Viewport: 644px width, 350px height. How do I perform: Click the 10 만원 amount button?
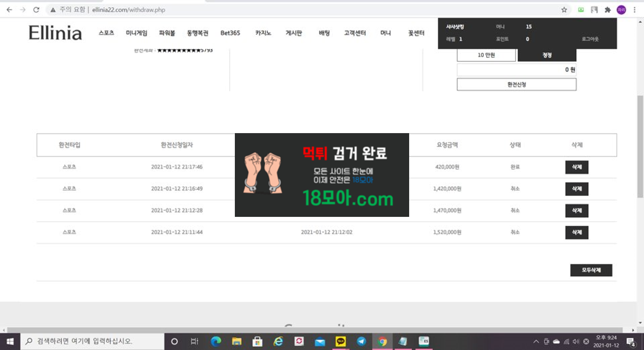(486, 55)
